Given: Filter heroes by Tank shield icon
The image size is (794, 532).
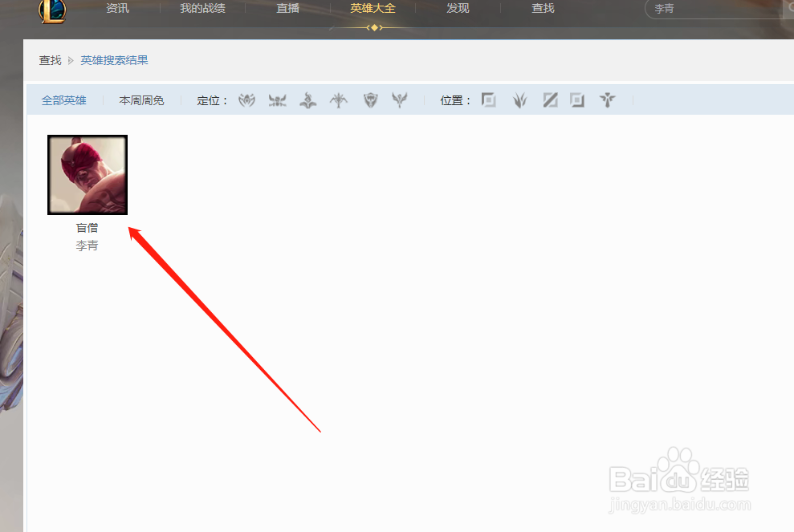Looking at the screenshot, I should [x=371, y=100].
